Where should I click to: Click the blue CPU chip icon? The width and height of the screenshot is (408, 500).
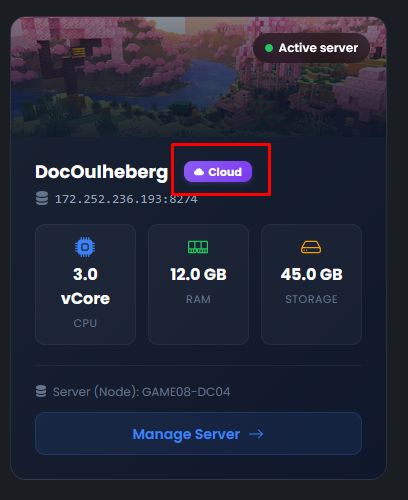tap(85, 247)
